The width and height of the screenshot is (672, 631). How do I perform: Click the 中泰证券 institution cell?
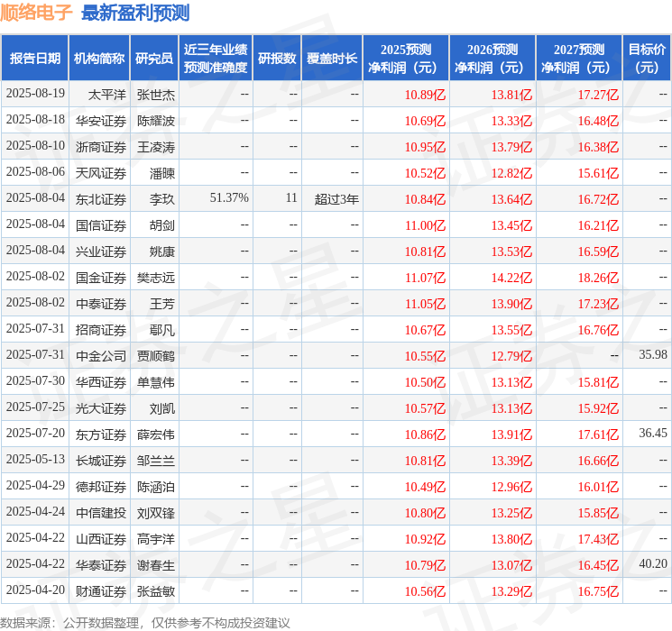(x=101, y=304)
